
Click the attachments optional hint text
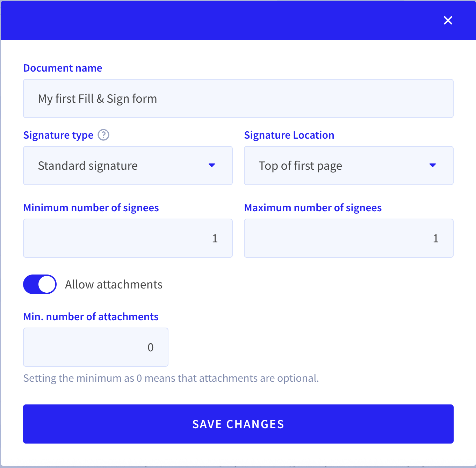(x=171, y=378)
